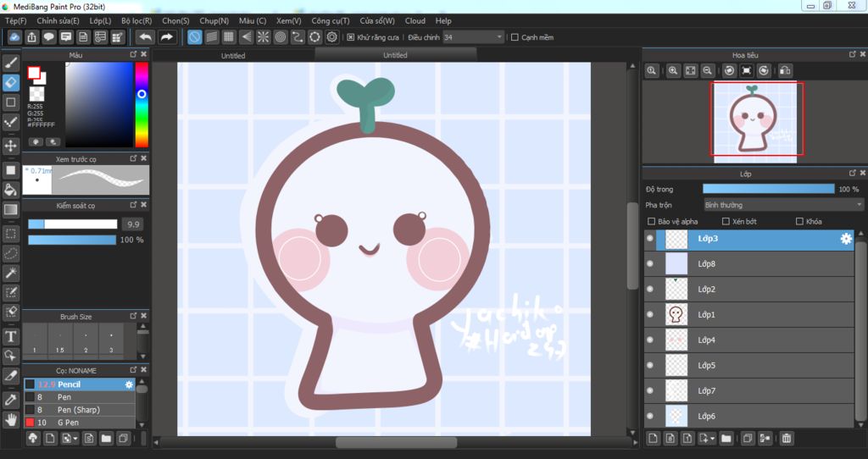Select the Hand tool
Image resolution: width=868 pixels, height=459 pixels.
click(x=11, y=419)
